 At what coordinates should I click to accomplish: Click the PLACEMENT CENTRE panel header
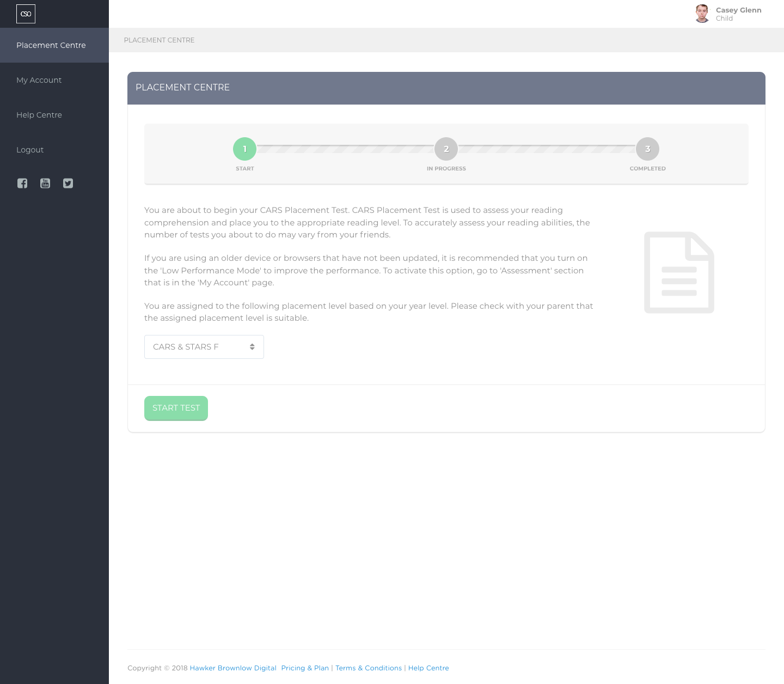pyautogui.click(x=446, y=88)
